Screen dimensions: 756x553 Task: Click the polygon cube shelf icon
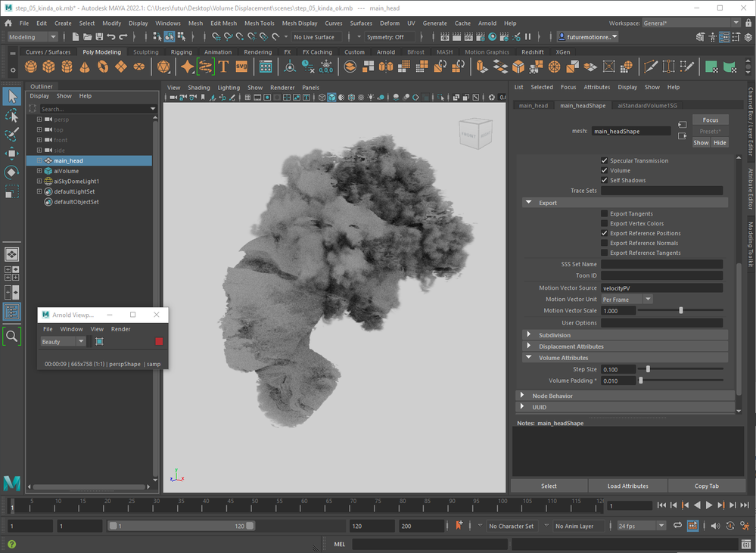tap(49, 67)
